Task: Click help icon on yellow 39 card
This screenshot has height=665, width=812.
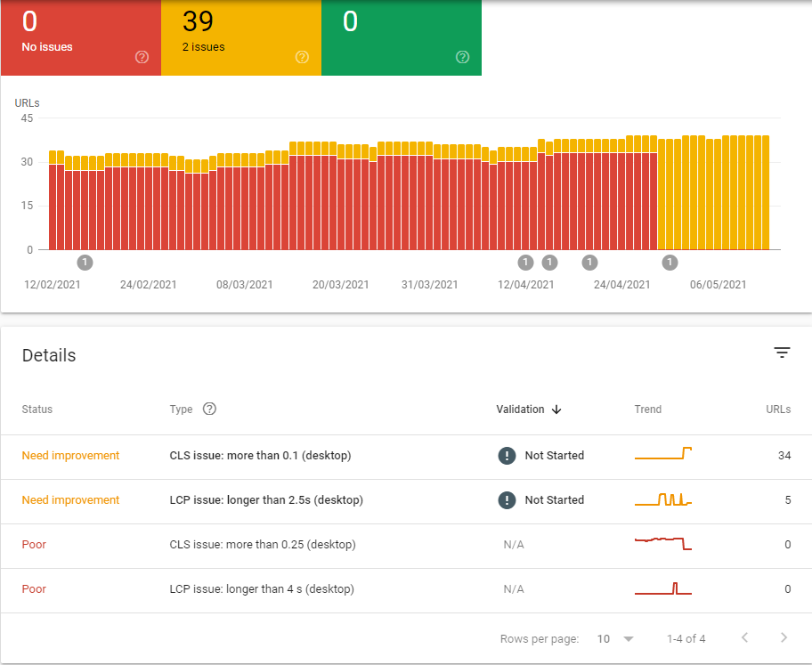Action: 302,57
